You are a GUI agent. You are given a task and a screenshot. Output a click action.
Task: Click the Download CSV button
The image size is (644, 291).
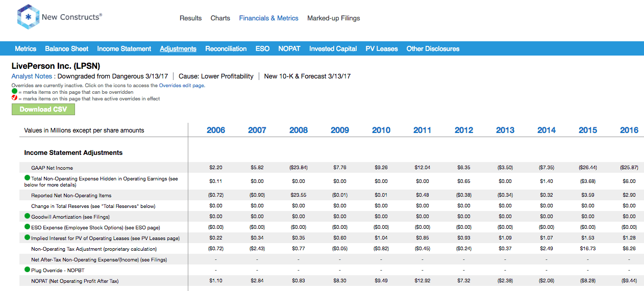click(x=43, y=110)
